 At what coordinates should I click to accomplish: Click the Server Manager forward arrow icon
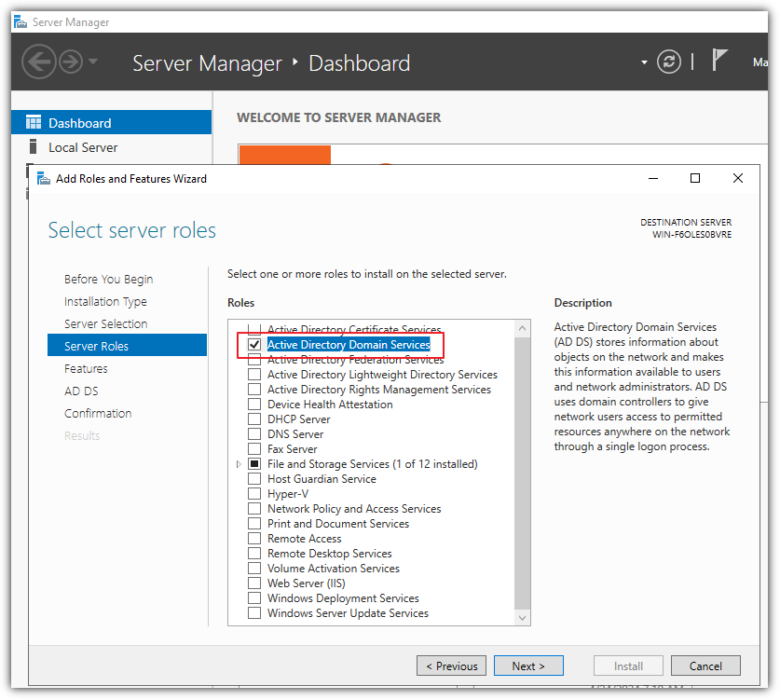(71, 62)
